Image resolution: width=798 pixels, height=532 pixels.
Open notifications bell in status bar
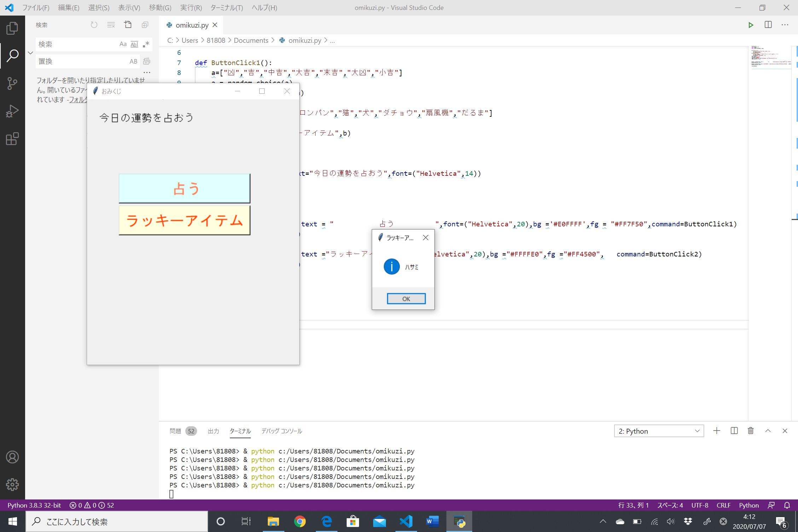tap(787, 505)
